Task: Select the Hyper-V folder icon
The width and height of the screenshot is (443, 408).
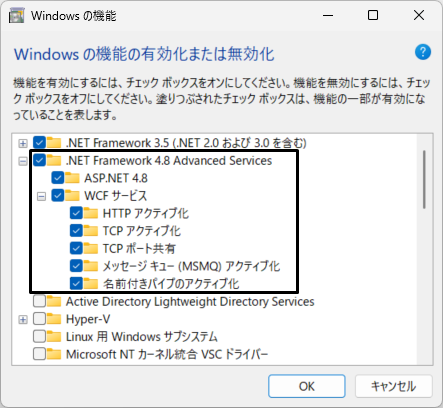Action: (54, 319)
